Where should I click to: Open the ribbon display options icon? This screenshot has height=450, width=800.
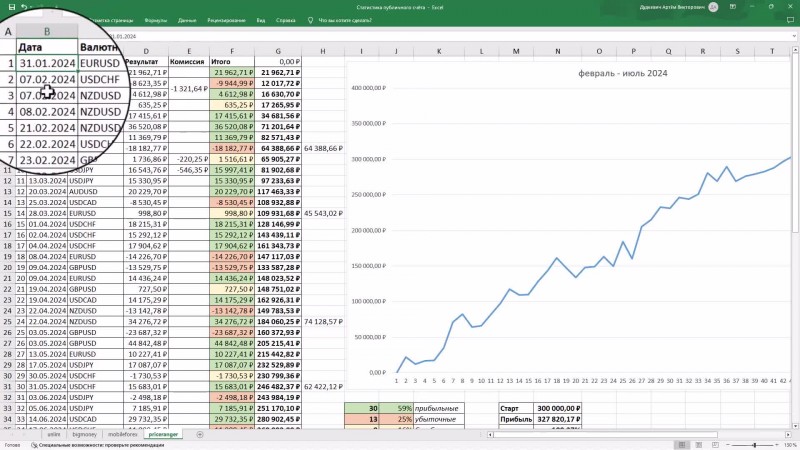733,7
